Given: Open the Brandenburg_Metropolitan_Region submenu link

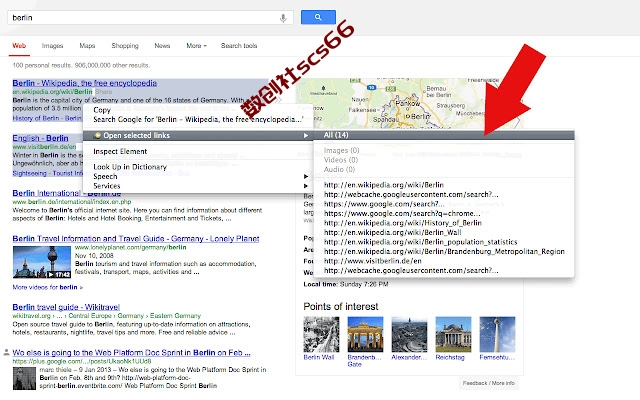Looking at the screenshot, I should (444, 251).
